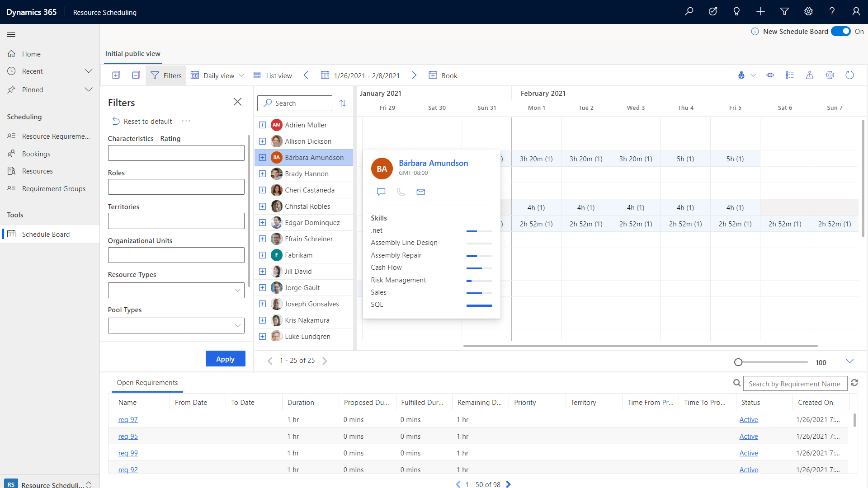Click req_97 requirement link

tap(127, 419)
